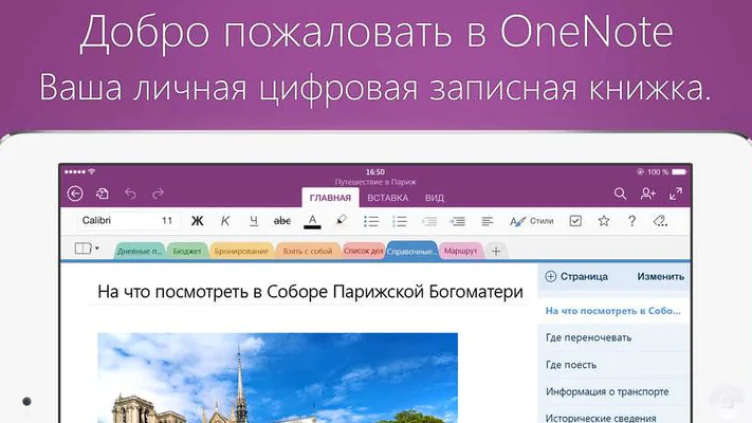Insert a bulleted list
This screenshot has width=752, height=423.
(x=371, y=221)
